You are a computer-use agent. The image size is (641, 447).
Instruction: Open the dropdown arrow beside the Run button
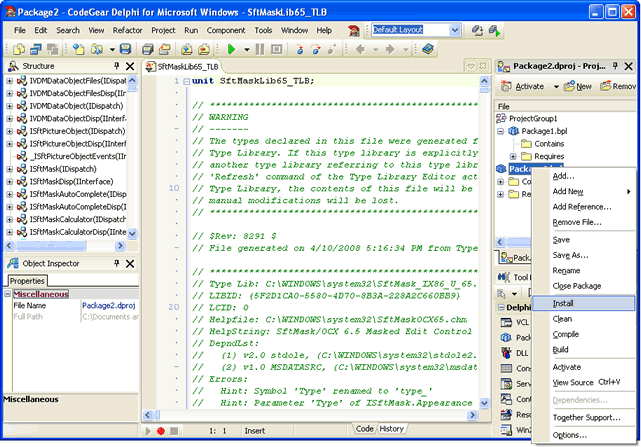[247, 50]
